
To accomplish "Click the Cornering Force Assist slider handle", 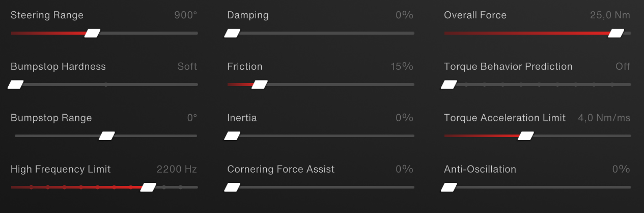I will 232,188.
